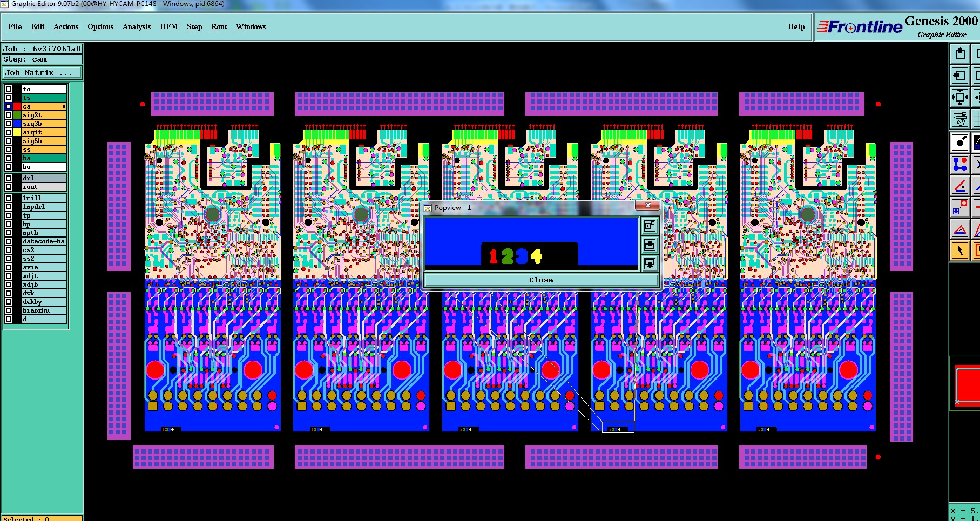Viewport: 980px width, 521px height.
Task: Click the move feature between squares icon
Action: pyautogui.click(x=960, y=207)
